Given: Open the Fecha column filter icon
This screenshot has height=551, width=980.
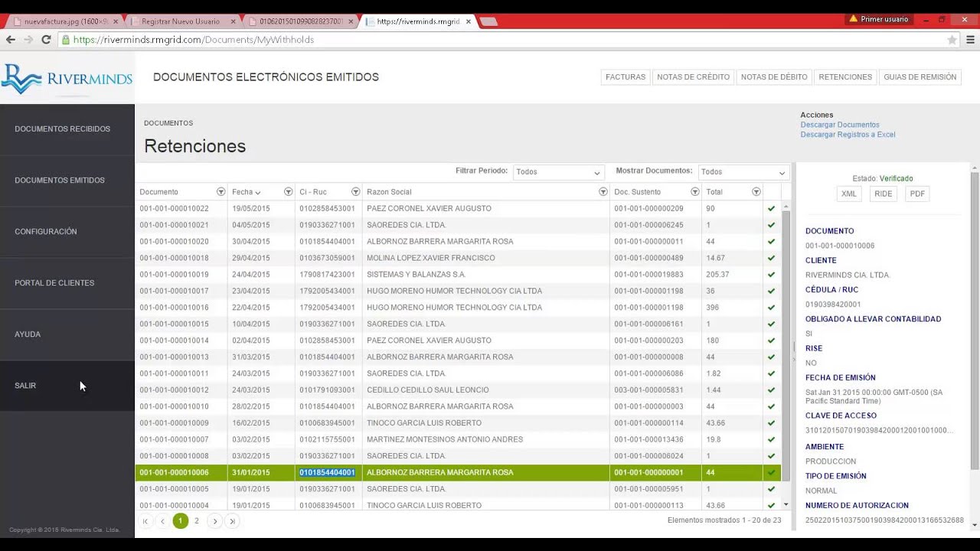Looking at the screenshot, I should click(288, 192).
